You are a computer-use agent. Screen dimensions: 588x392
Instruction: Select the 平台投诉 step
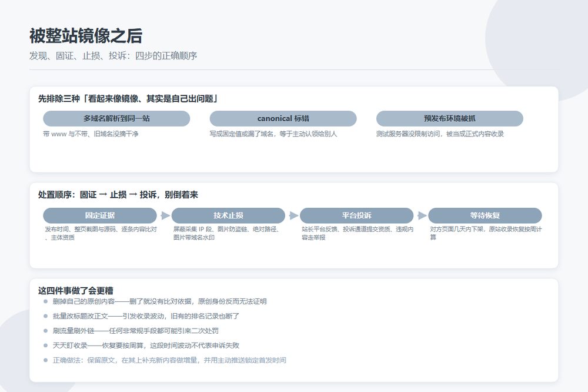(357, 215)
